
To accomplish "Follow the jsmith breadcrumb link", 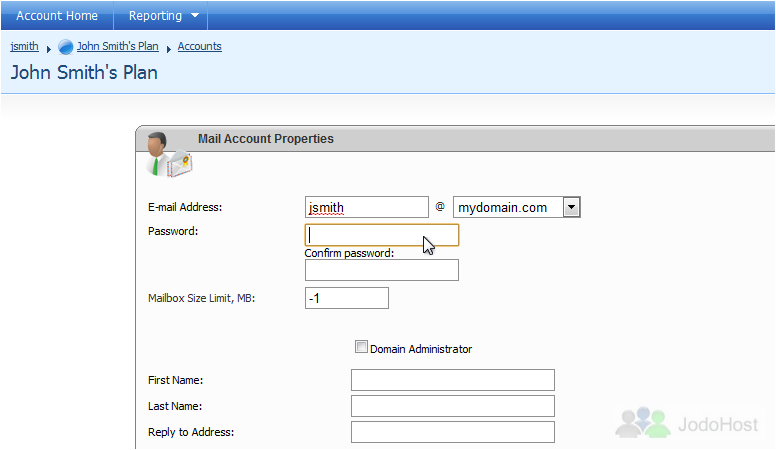I will 24,46.
